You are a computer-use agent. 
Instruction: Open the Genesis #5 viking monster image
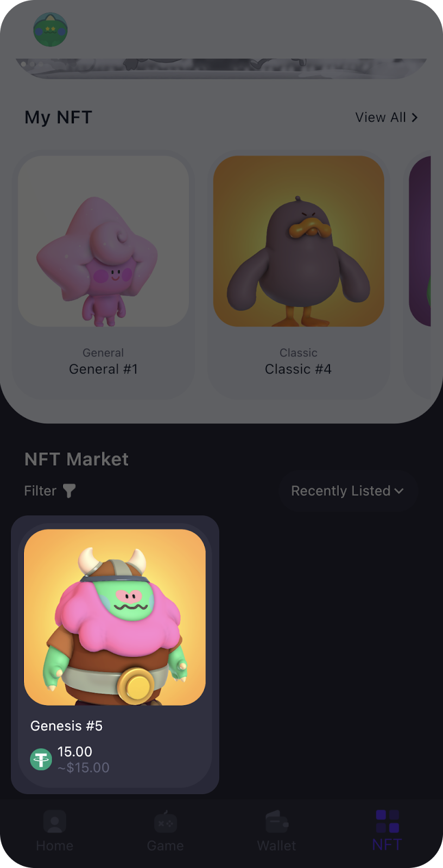pos(115,617)
